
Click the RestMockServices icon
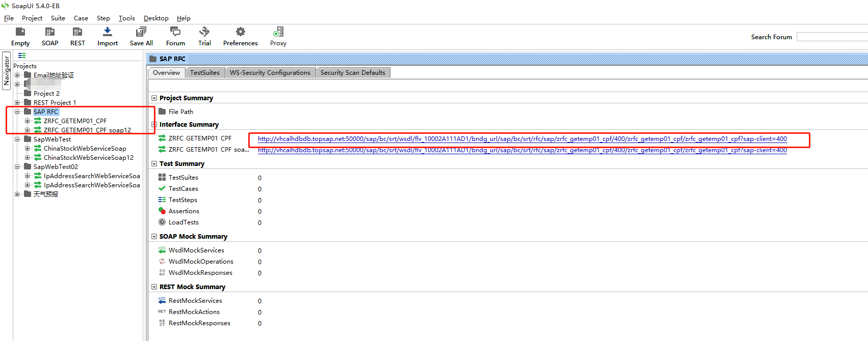point(162,300)
